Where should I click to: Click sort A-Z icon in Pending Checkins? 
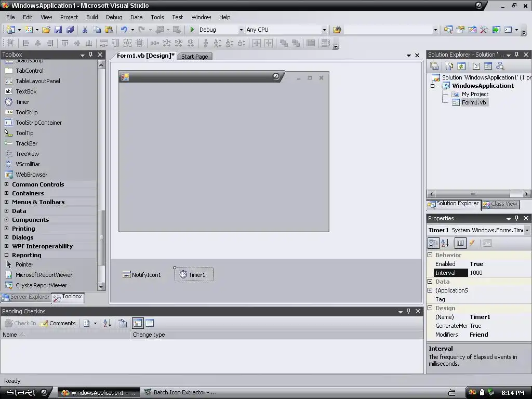click(x=107, y=323)
